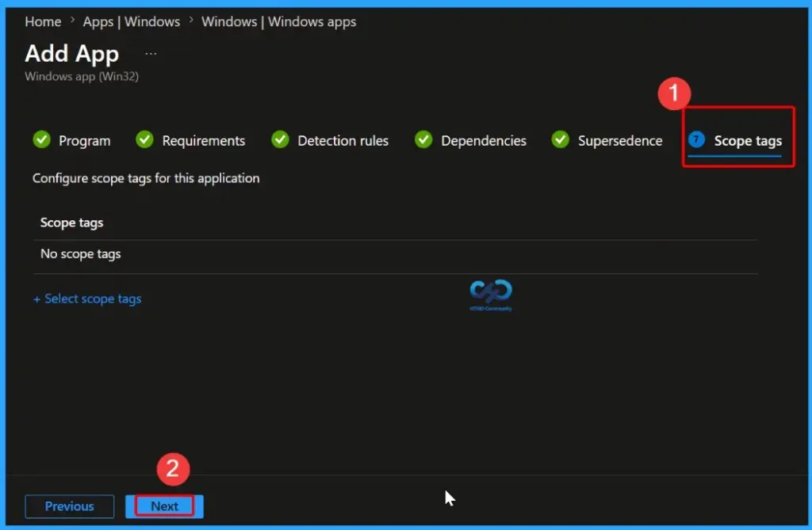Viewport: 812px width, 530px height.
Task: Open the Select scope tags link
Action: coord(87,299)
